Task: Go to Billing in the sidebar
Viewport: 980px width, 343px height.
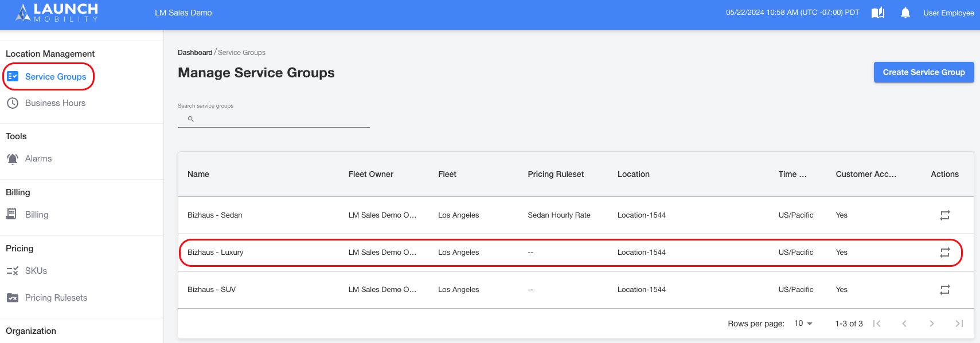Action: pyautogui.click(x=37, y=215)
